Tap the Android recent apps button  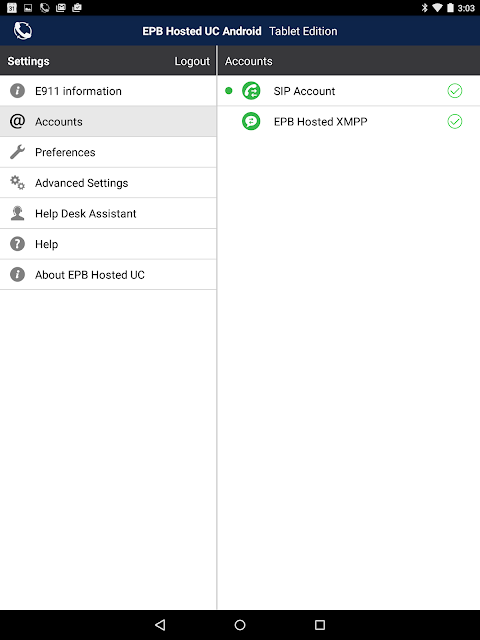pos(320,624)
